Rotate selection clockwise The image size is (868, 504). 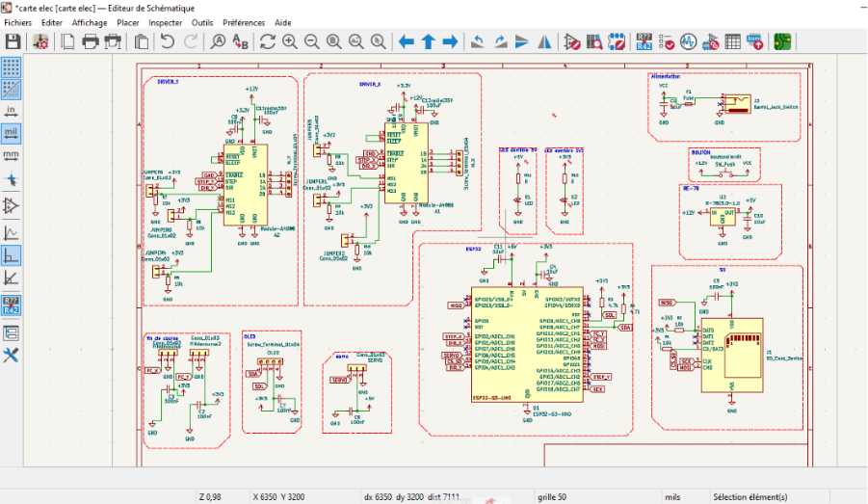pos(500,41)
